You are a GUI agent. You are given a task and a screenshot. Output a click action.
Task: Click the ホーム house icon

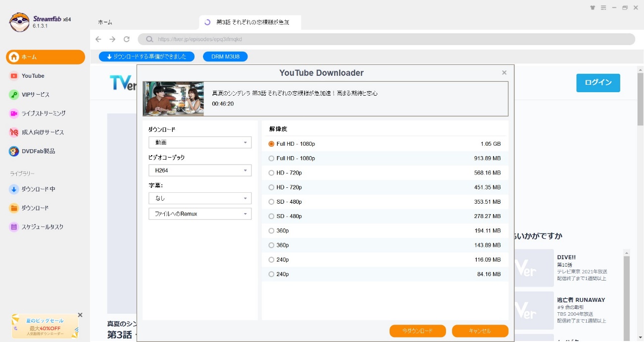click(x=14, y=57)
